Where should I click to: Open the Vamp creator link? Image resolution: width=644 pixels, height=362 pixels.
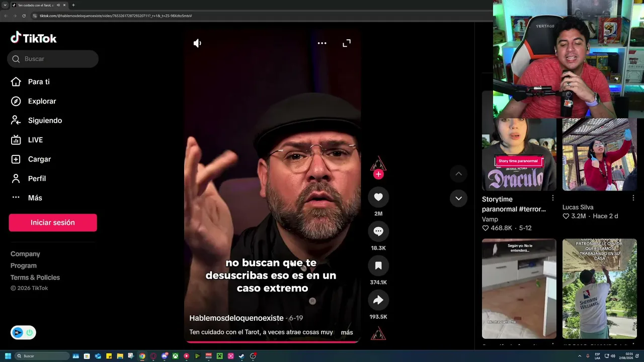(x=490, y=219)
